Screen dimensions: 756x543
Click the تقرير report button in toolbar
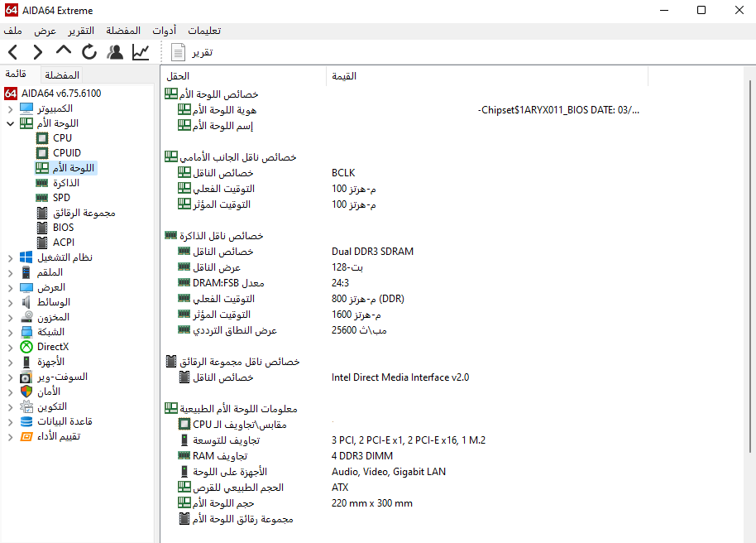192,52
